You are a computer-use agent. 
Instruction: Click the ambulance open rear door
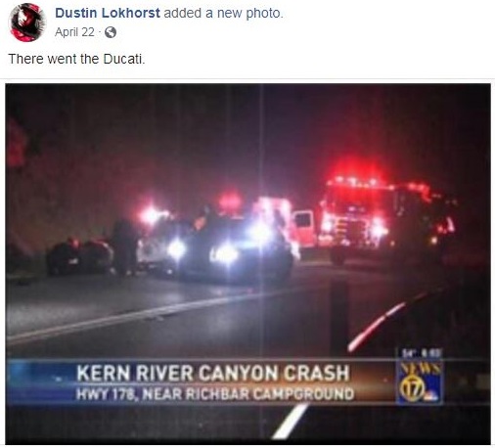tap(303, 225)
